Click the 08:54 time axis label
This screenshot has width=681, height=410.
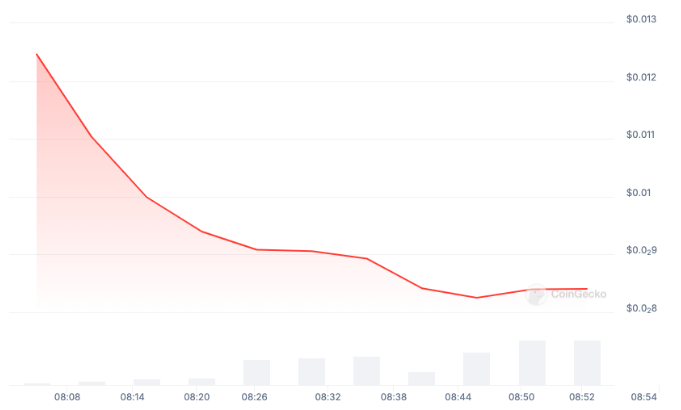coord(641,397)
